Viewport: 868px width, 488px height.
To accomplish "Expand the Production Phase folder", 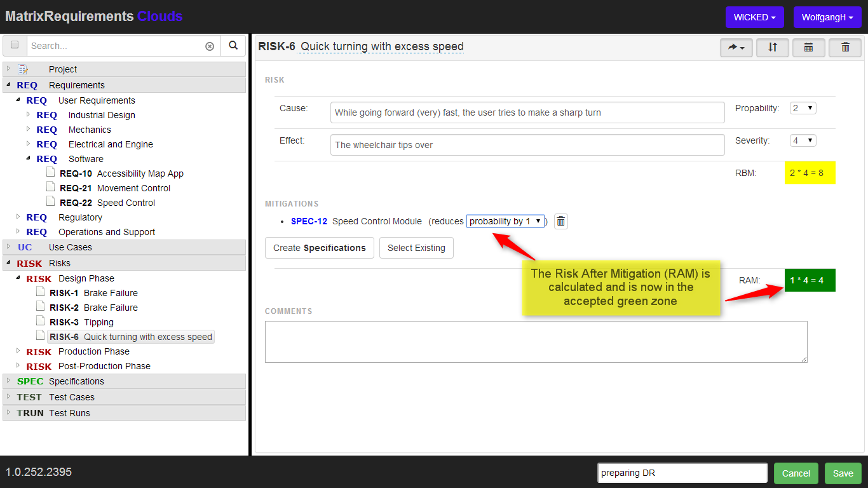I will (18, 351).
